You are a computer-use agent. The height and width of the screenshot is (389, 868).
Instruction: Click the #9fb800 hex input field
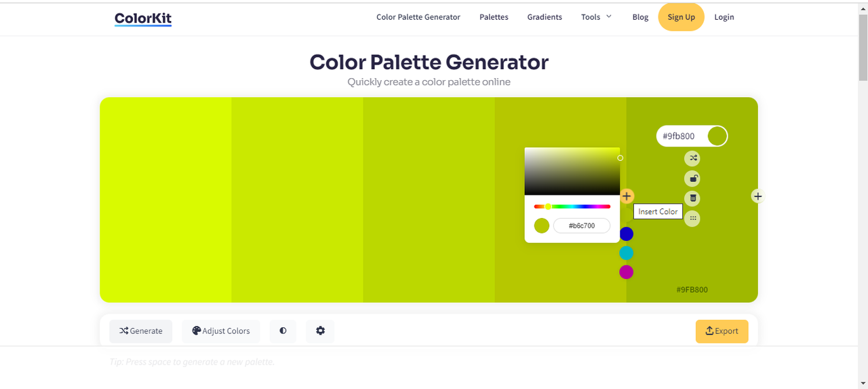point(682,136)
